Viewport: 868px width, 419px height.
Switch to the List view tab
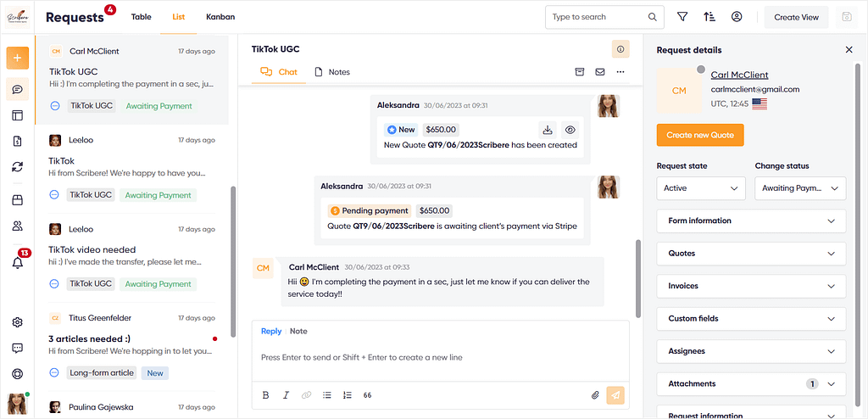(x=178, y=17)
